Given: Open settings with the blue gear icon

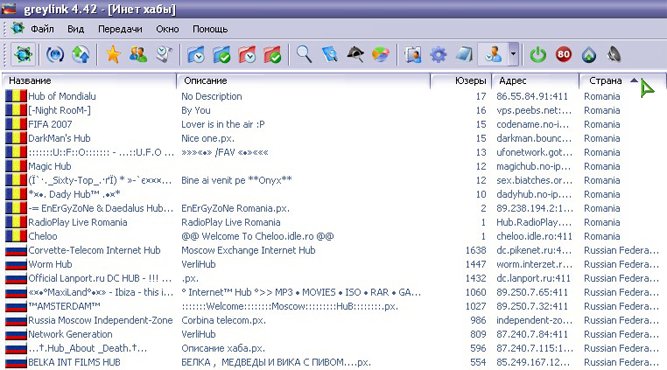Looking at the screenshot, I should tap(438, 55).
